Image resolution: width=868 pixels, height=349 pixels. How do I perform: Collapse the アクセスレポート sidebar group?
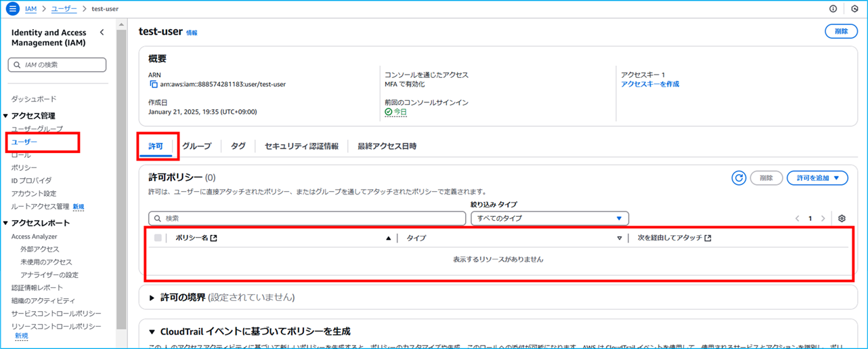tap(6, 223)
